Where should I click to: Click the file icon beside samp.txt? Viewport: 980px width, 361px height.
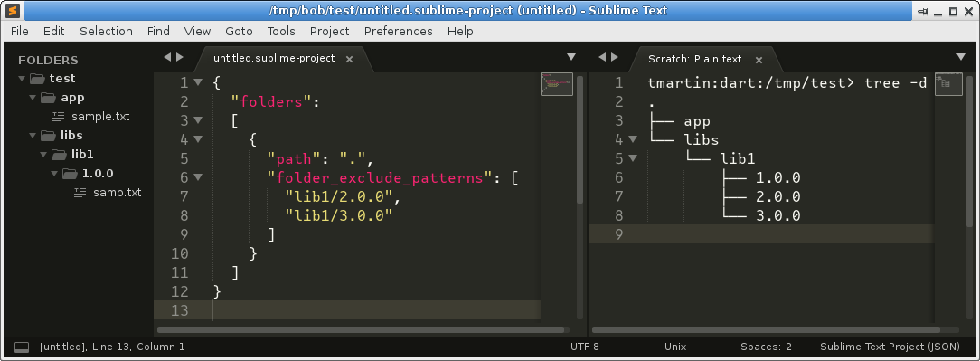pos(80,192)
